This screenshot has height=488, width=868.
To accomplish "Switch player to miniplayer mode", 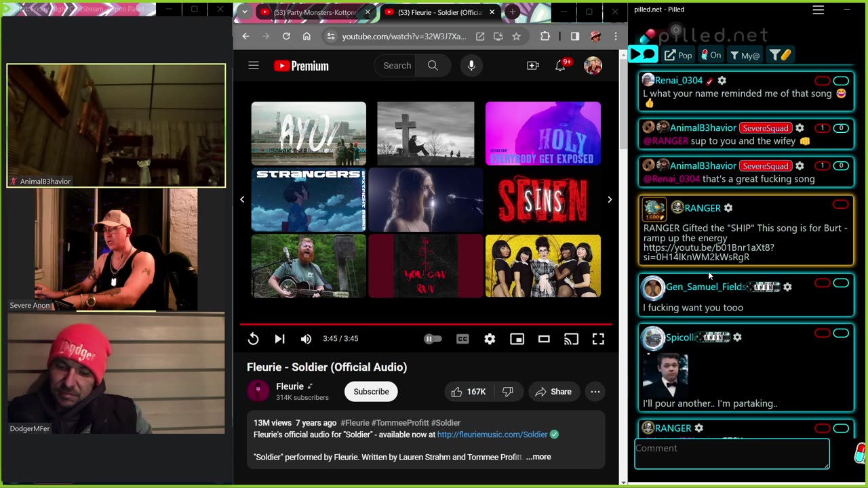I will pyautogui.click(x=517, y=339).
